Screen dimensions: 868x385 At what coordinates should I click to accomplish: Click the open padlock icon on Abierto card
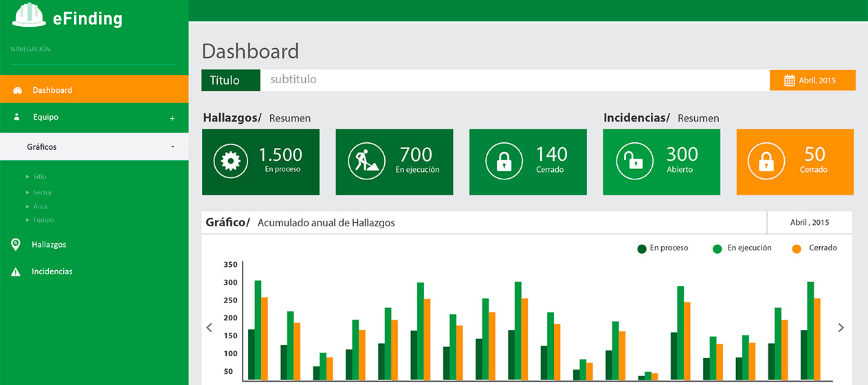click(x=633, y=161)
